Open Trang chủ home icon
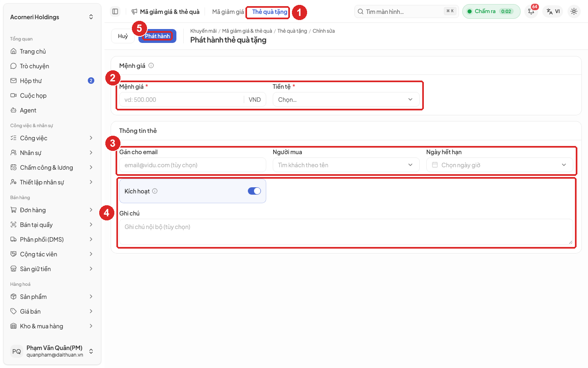 [x=13, y=52]
